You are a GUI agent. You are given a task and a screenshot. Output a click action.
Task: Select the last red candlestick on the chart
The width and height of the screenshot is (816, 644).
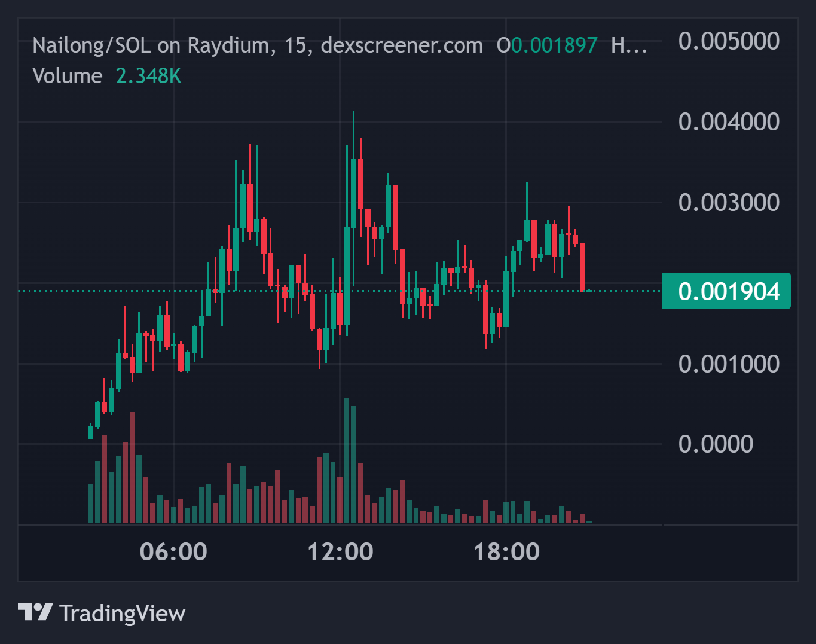[x=582, y=267]
